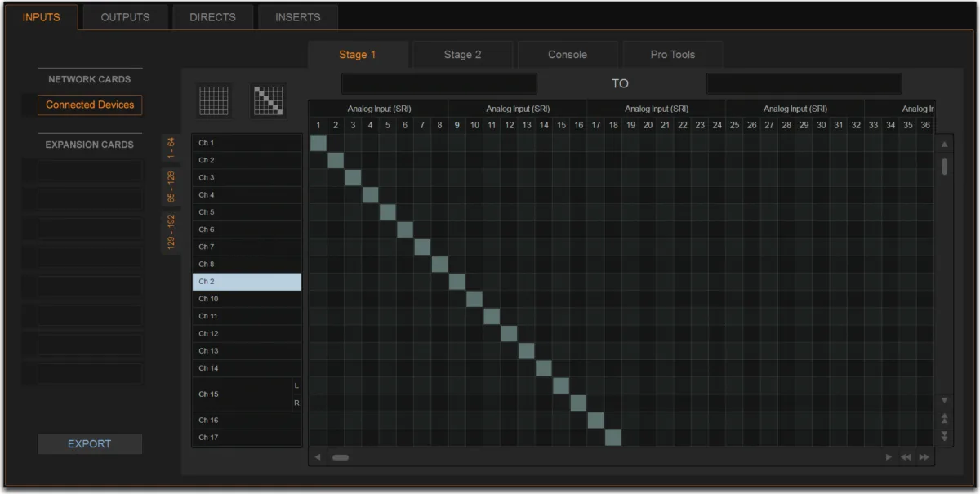This screenshot has width=980, height=494.
Task: Select the Ch 6 row
Action: pyautogui.click(x=247, y=230)
